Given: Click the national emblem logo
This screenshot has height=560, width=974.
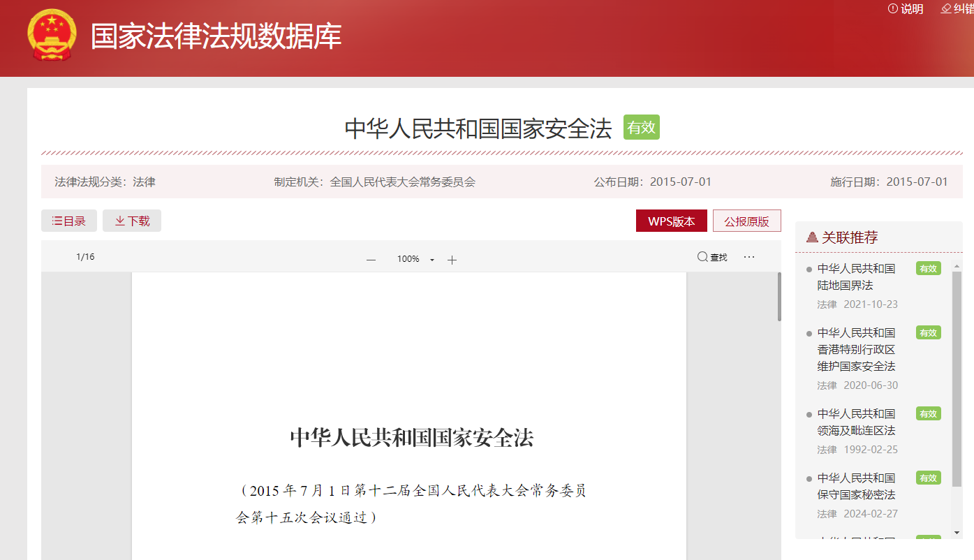Looking at the screenshot, I should click(x=52, y=35).
